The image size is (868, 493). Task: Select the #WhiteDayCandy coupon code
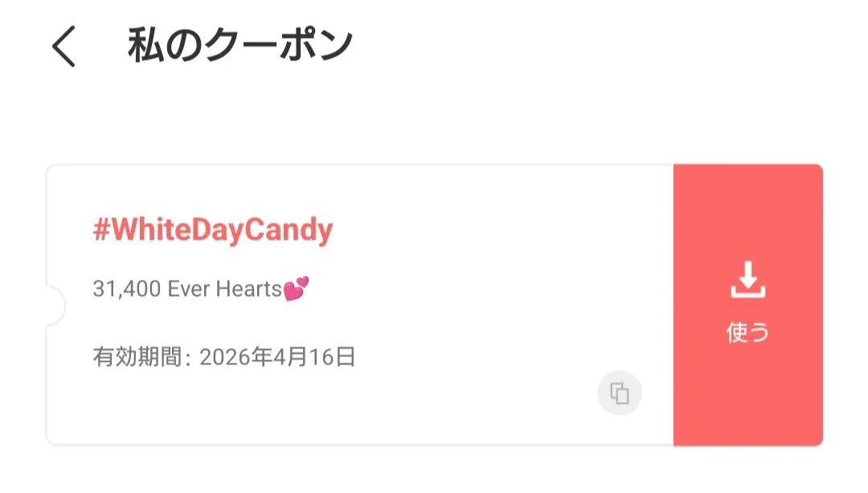pos(212,231)
